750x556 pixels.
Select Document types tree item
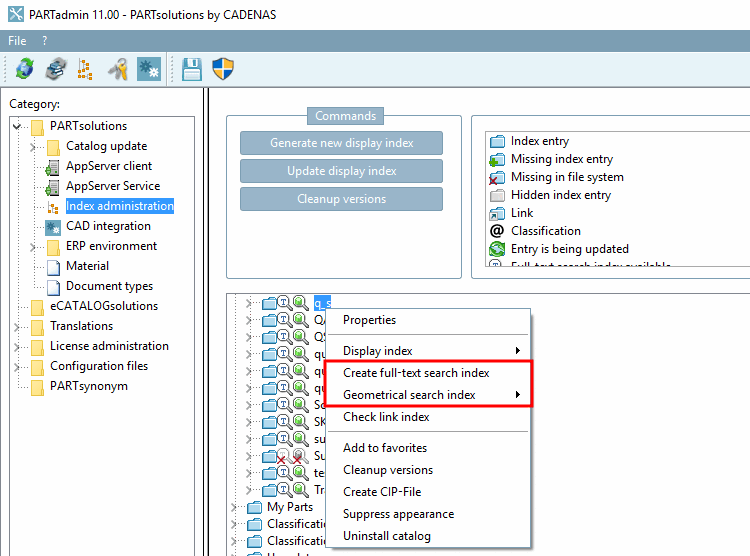pos(110,286)
